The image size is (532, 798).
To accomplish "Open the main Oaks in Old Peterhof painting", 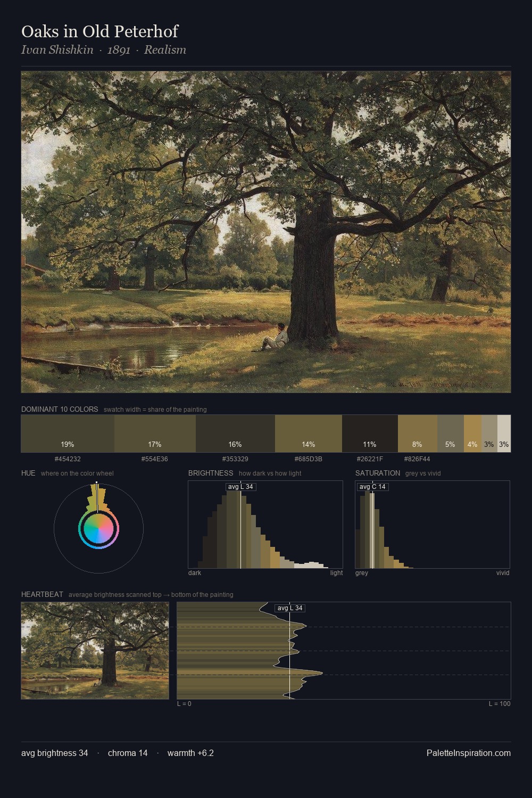I will click(x=266, y=232).
